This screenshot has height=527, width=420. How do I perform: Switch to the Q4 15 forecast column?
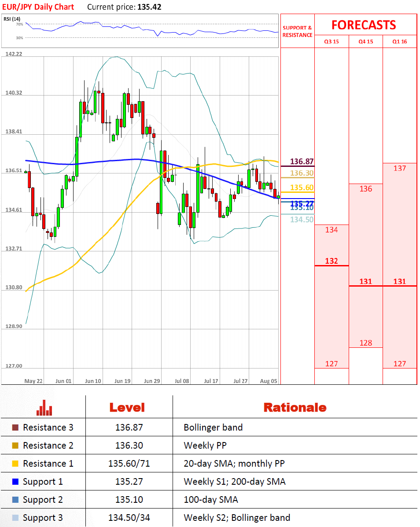[365, 41]
